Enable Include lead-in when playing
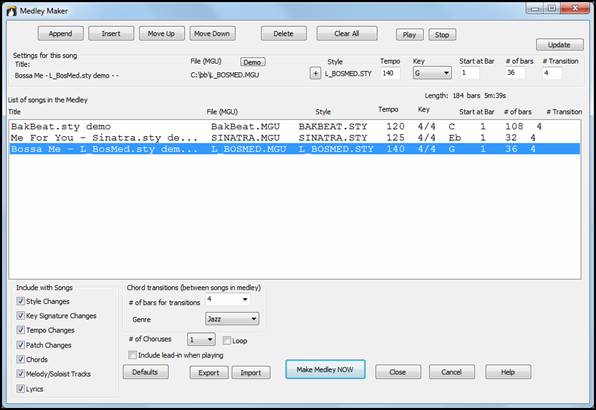 pos(132,355)
